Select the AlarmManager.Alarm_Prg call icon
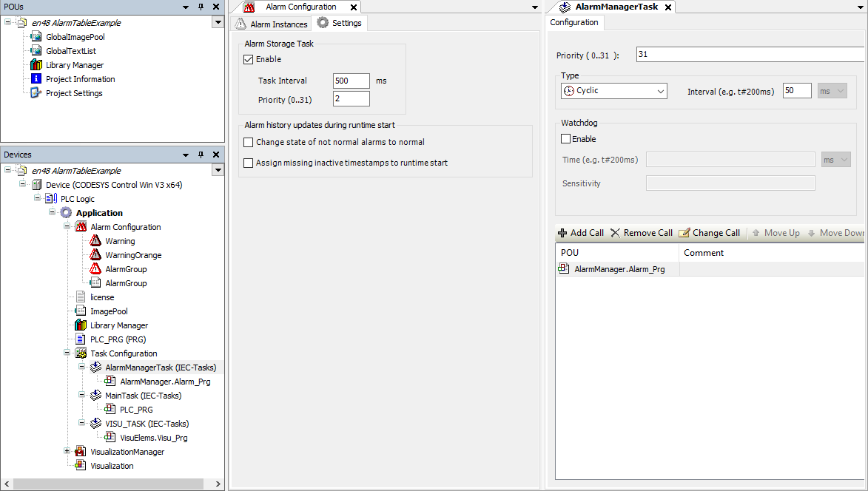 [110, 381]
